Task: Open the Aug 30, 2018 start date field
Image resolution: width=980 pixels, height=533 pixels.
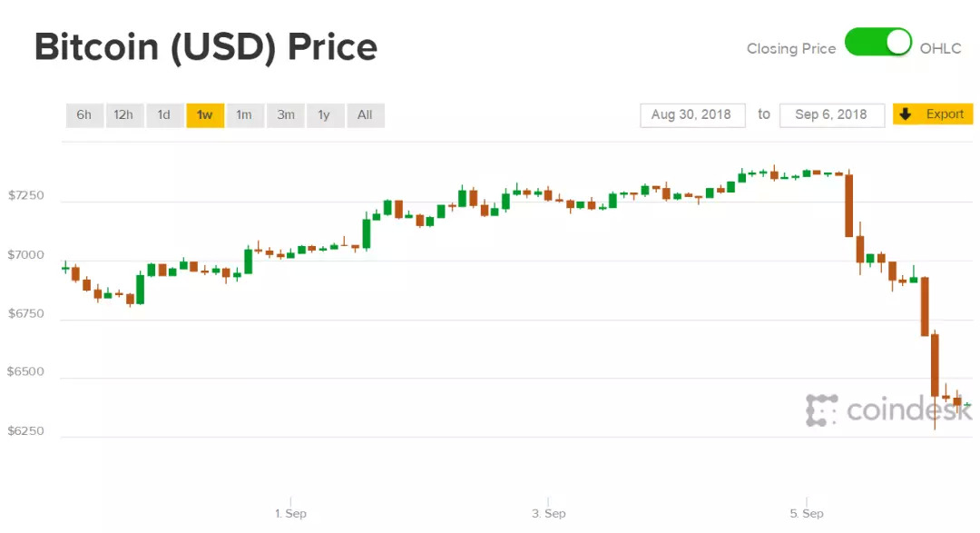Action: pyautogui.click(x=692, y=115)
